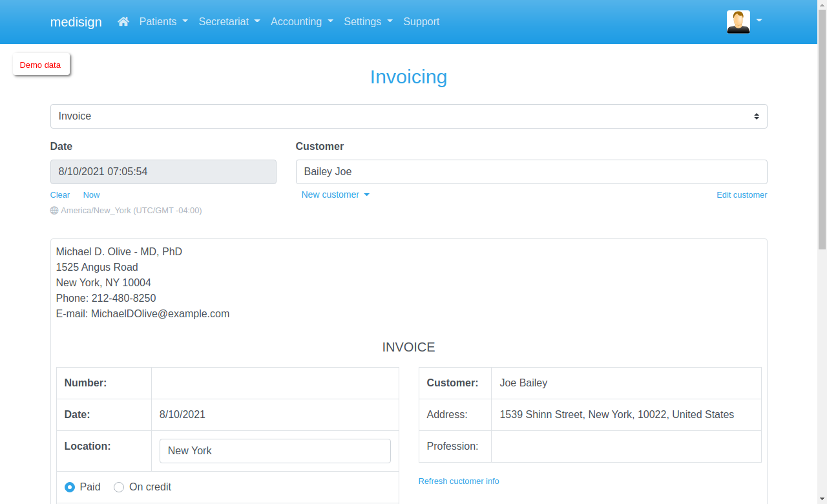Select the On credit radio button
827x504 pixels.
click(x=118, y=487)
